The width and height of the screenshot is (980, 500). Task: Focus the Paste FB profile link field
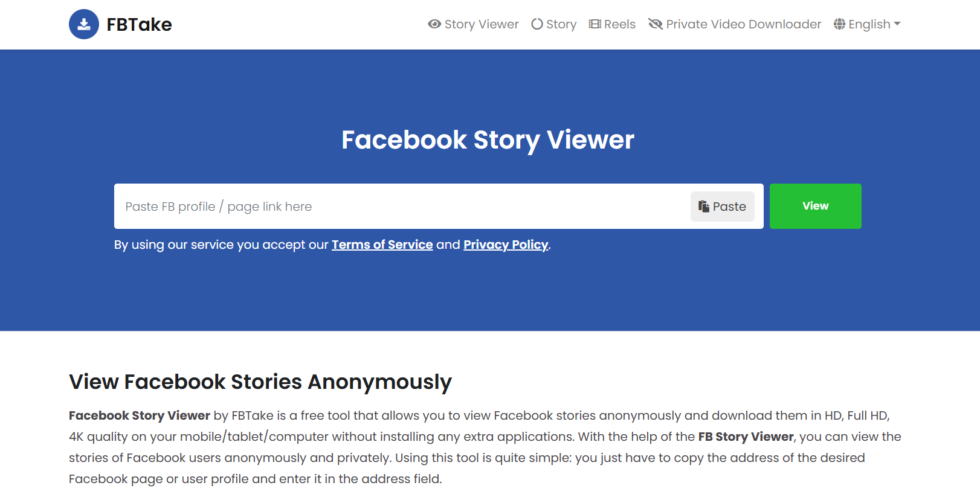[x=400, y=206]
